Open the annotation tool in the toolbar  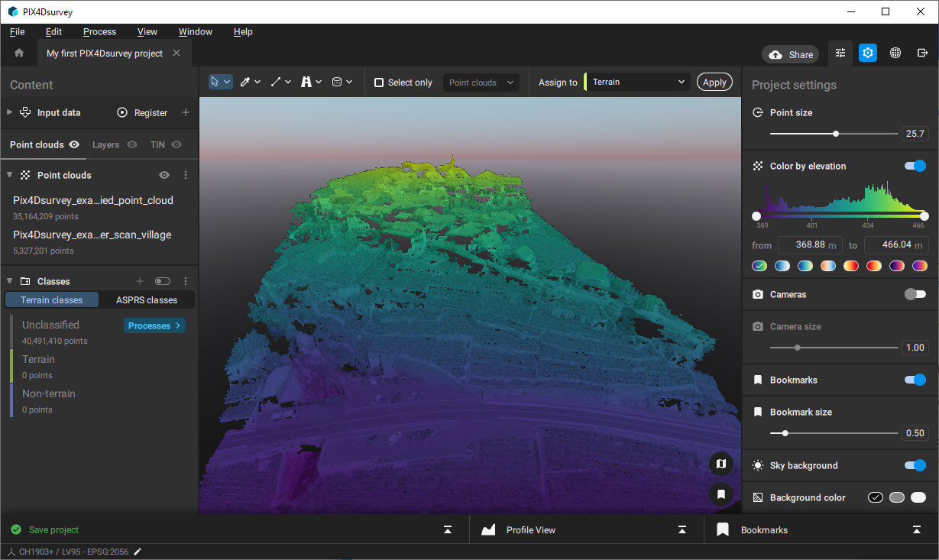(307, 82)
